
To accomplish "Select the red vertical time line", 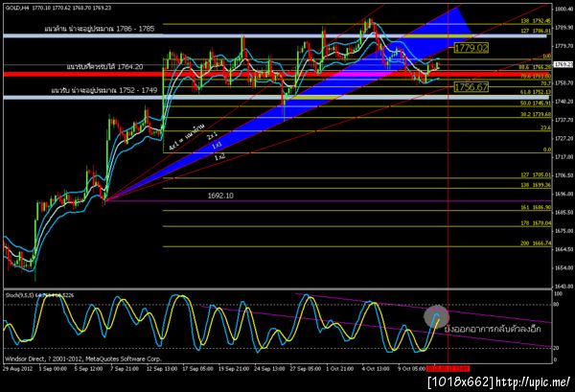I will tap(448, 183).
